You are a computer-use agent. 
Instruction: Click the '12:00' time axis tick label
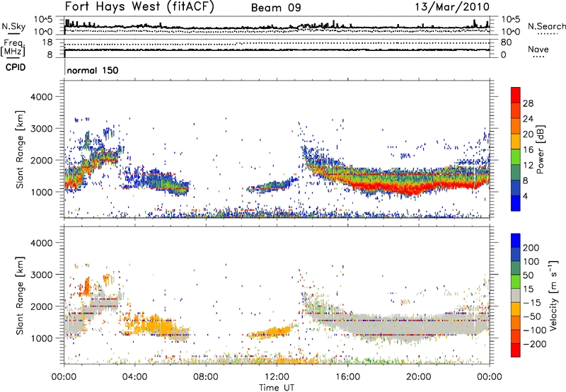coord(277,377)
